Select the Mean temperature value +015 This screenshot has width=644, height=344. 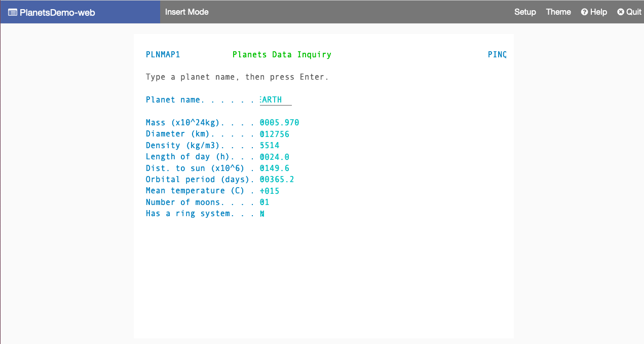click(x=270, y=191)
